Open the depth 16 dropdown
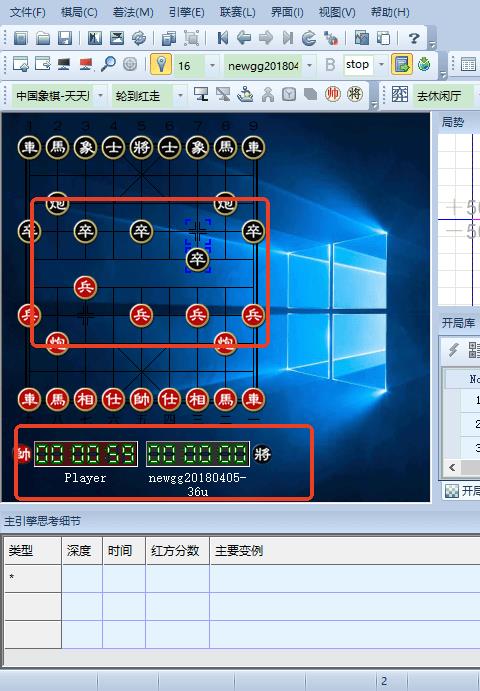 coord(212,65)
